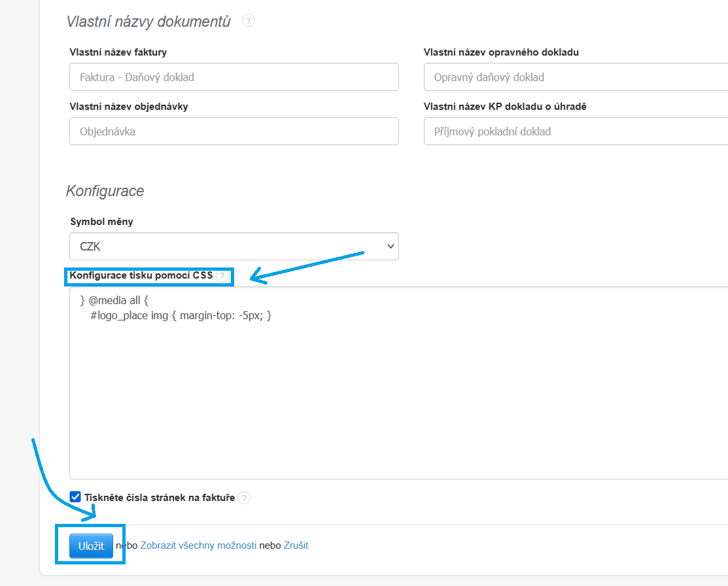Open the Zobrazit všechny možnosti link
The width and height of the screenshot is (728, 586).
(x=198, y=545)
